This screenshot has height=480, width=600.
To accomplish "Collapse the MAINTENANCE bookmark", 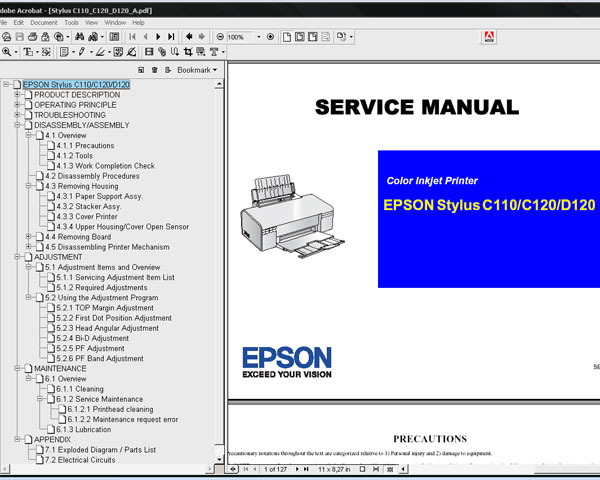I will click(17, 368).
